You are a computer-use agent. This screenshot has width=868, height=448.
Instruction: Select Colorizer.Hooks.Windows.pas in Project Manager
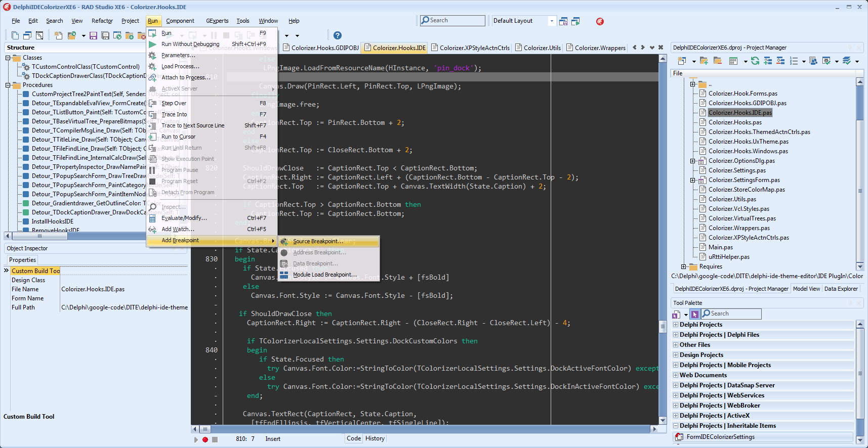click(748, 151)
